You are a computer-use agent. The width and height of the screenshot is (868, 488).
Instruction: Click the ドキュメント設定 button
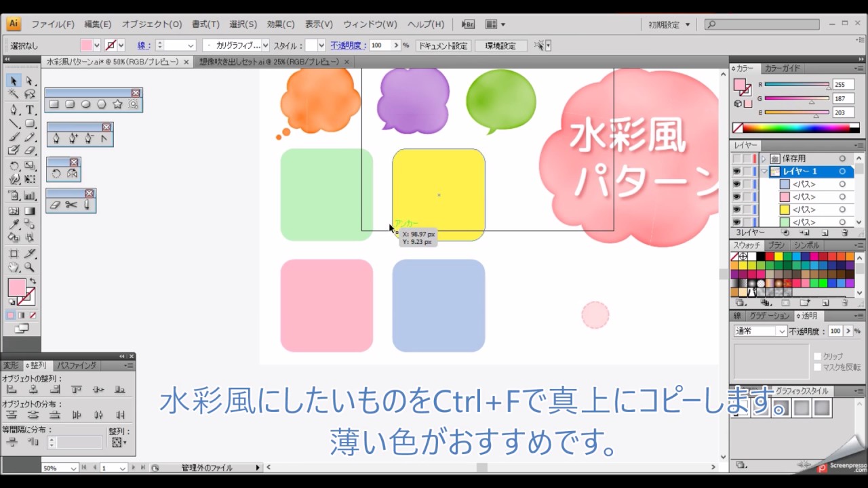point(443,45)
